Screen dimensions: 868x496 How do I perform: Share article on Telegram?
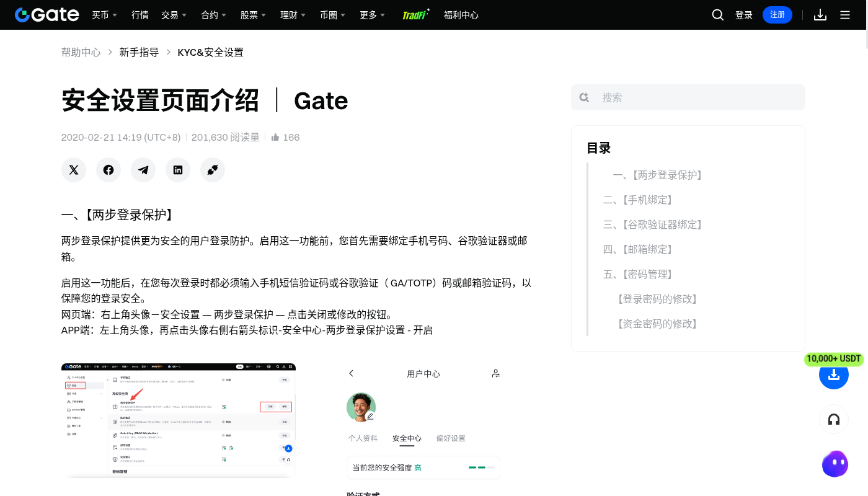tap(143, 170)
